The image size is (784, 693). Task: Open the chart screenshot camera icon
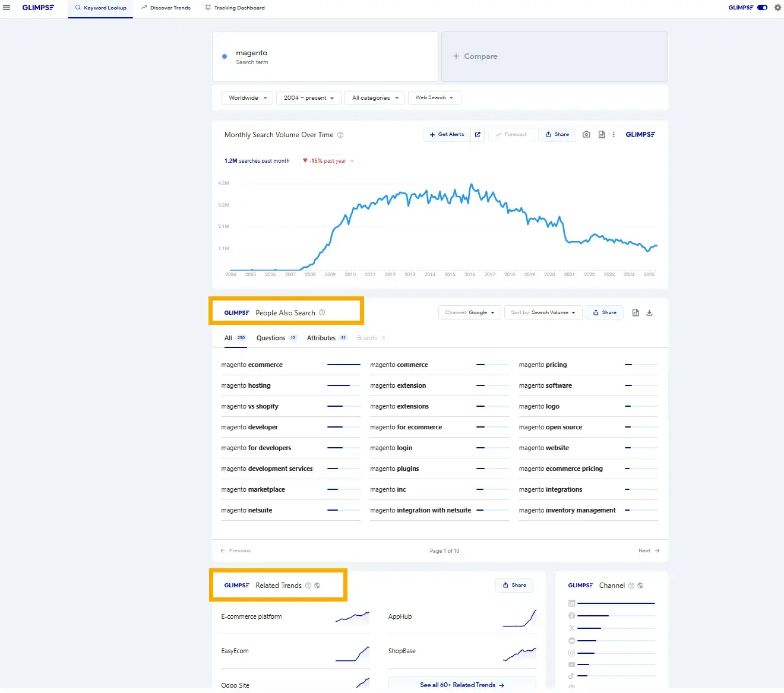(x=586, y=134)
